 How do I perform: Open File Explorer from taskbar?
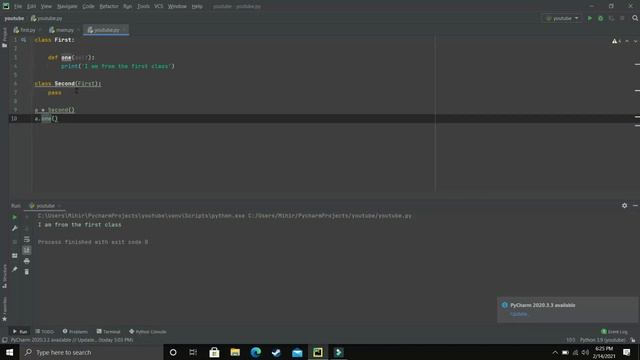point(235,352)
